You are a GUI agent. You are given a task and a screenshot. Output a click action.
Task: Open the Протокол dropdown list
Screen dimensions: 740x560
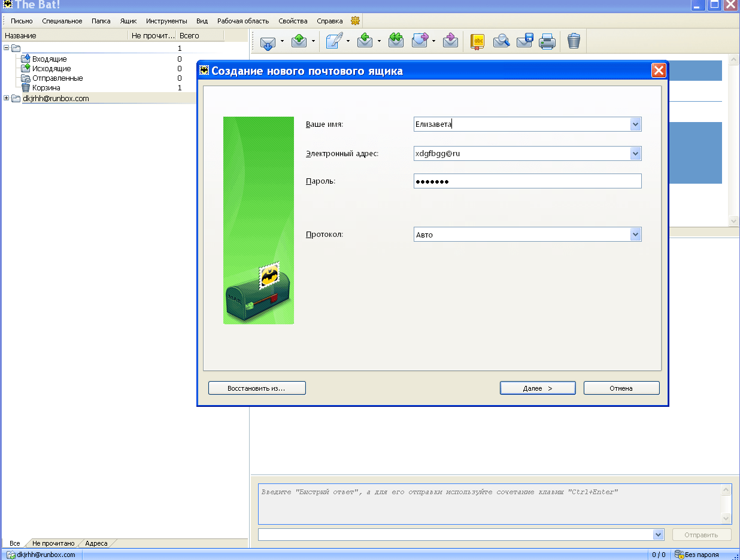coord(635,235)
